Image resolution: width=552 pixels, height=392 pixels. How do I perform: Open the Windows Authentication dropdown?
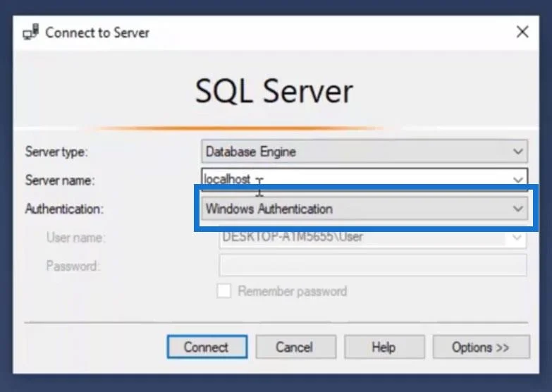pyautogui.click(x=364, y=209)
